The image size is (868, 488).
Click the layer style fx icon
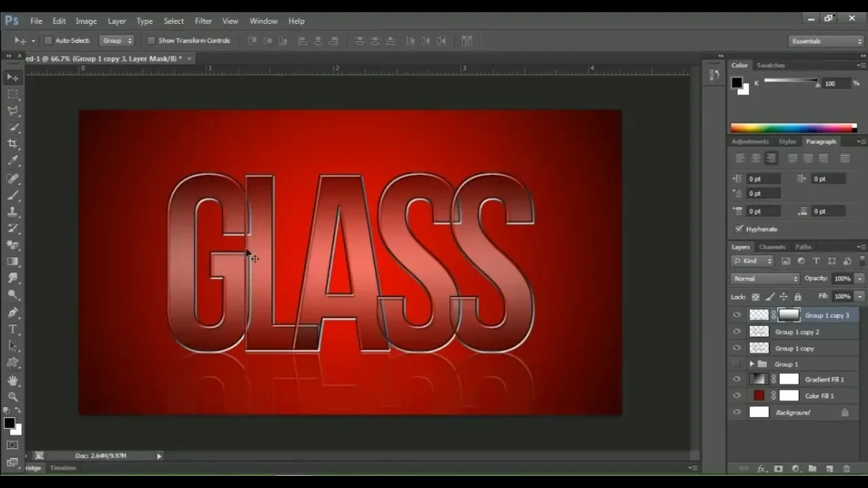point(762,469)
